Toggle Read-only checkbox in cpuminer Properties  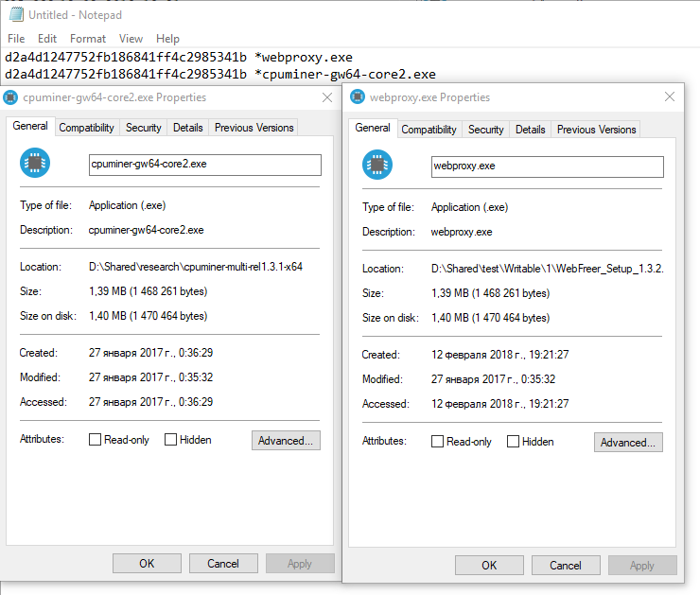click(x=95, y=440)
